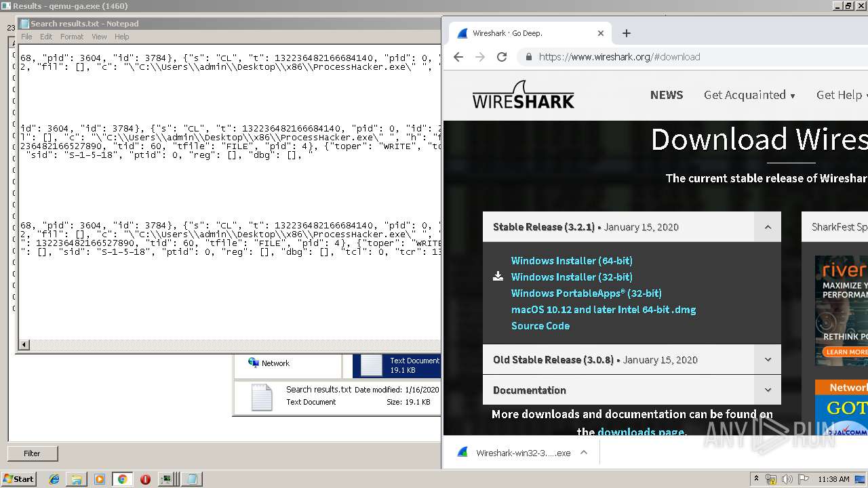Switch to the Notepad taskbar item
This screenshot has height=488, width=868.
(192, 479)
